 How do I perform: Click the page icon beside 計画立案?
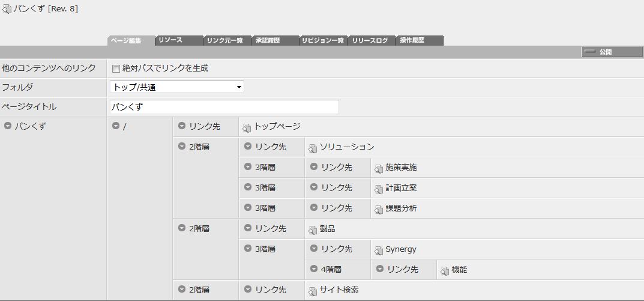379,189
